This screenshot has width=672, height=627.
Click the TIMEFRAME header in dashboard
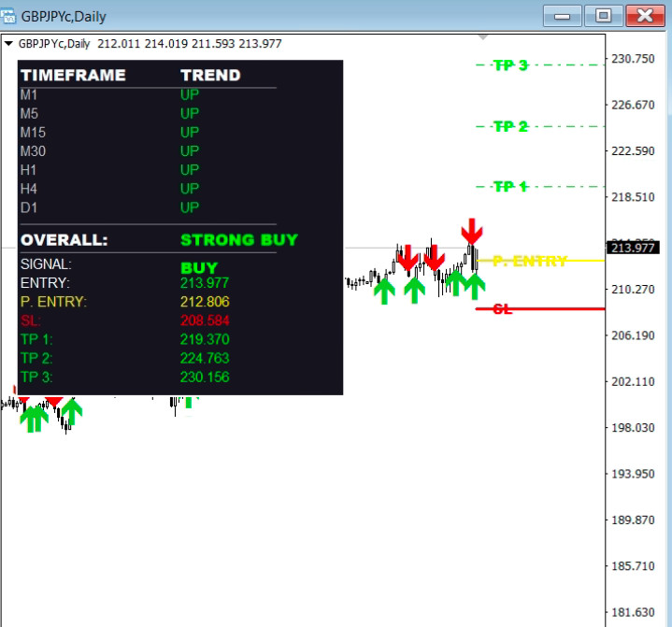(73, 76)
